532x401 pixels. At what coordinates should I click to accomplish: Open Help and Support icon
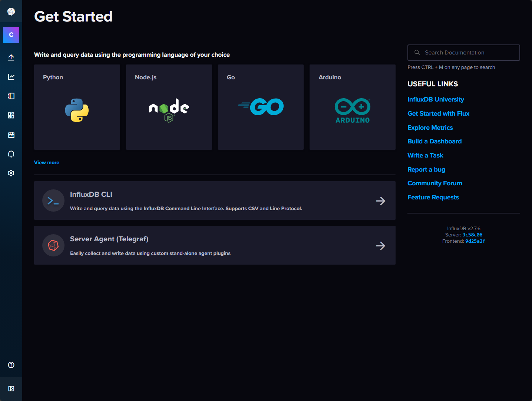pos(11,365)
